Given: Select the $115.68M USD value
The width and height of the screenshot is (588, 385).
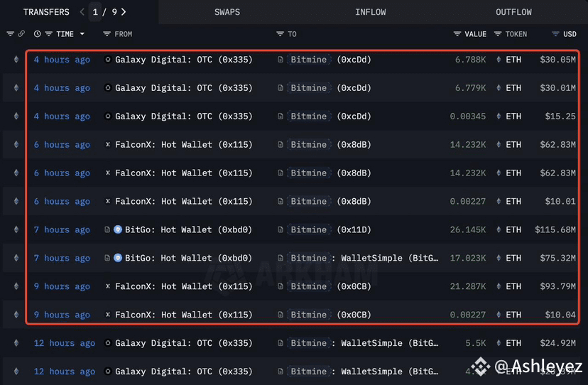Looking at the screenshot, I should click(x=555, y=229).
